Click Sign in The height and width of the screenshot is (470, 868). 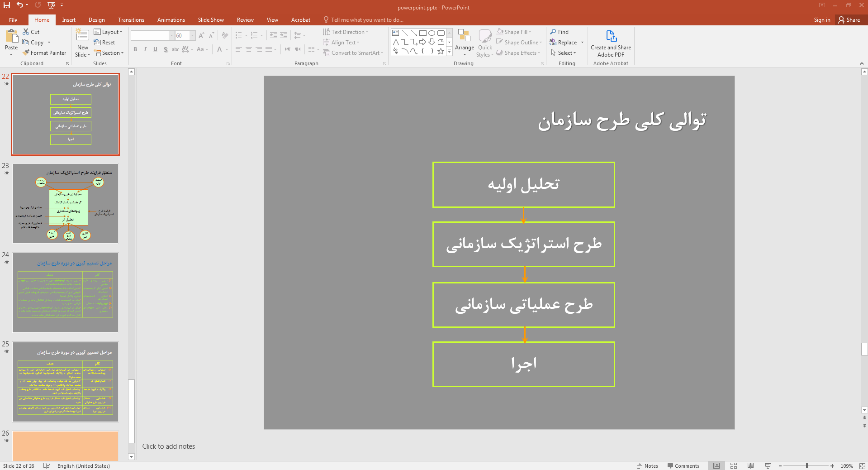tap(822, 20)
